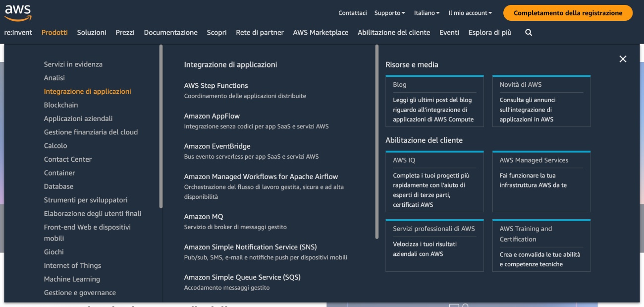The width and height of the screenshot is (644, 307).
Task: Select Contact Center category
Action: (68, 159)
